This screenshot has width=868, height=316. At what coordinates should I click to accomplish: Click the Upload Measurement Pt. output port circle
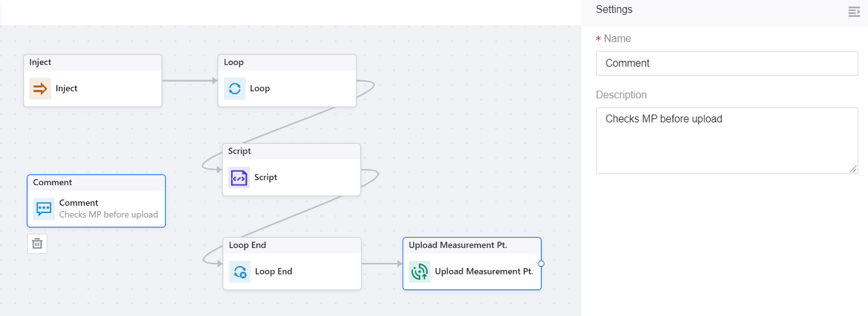(541, 264)
